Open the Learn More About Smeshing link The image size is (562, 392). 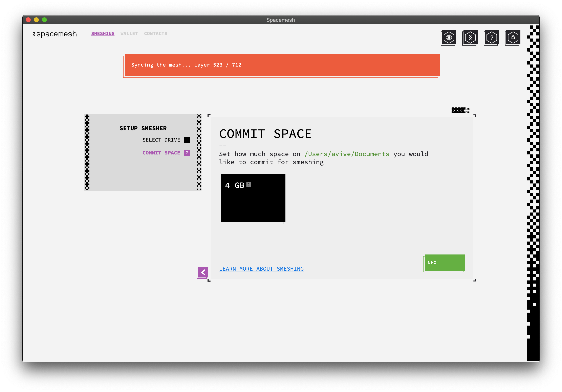click(x=261, y=269)
